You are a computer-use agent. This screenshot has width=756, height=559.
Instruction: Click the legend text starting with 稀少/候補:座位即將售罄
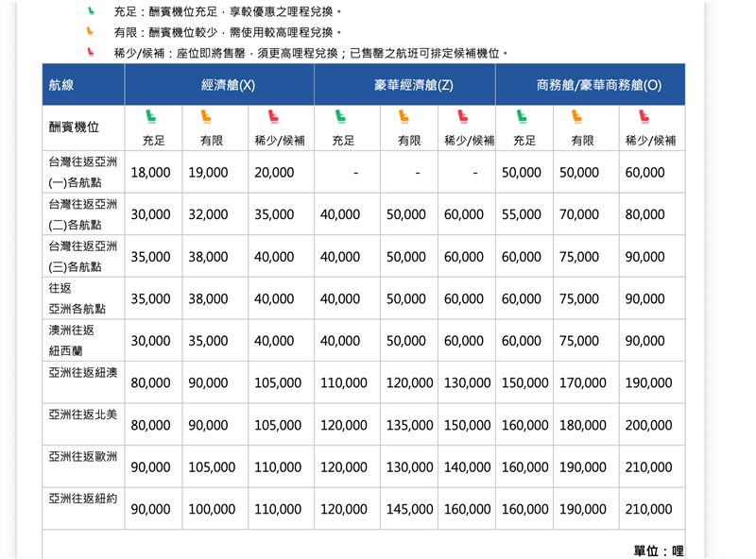click(x=311, y=53)
